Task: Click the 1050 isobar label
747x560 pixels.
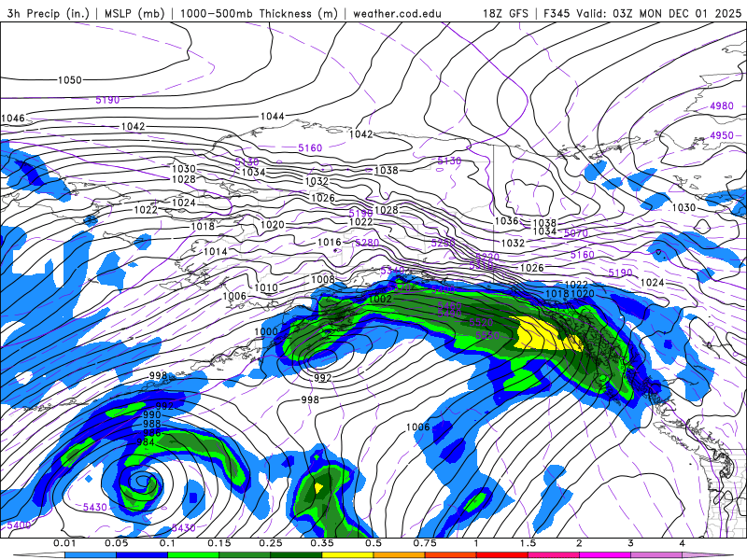Action: point(70,80)
